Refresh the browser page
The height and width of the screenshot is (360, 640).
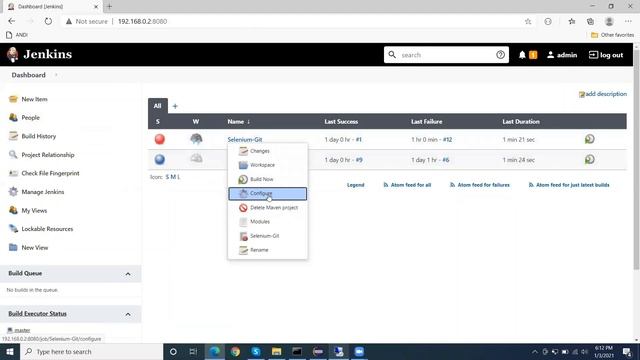[x=48, y=21]
